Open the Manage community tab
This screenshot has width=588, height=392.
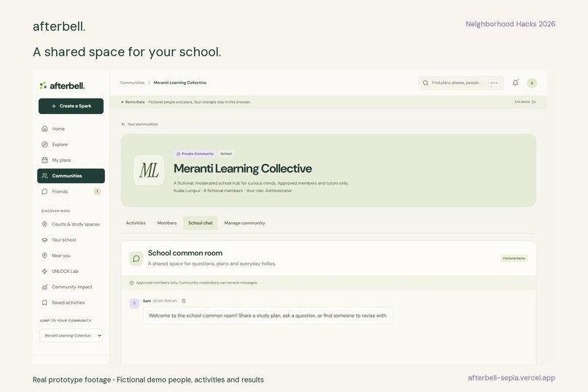[244, 223]
